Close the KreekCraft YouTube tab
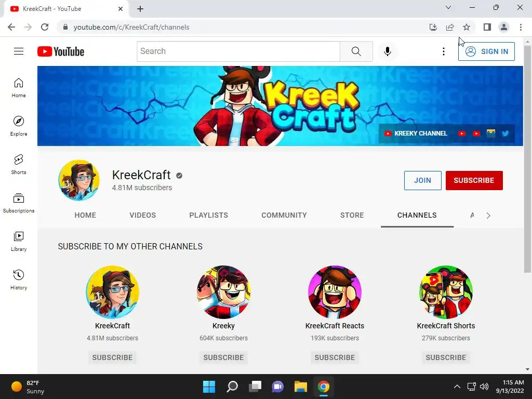Screen dimensions: 532x399 [x=121, y=9]
